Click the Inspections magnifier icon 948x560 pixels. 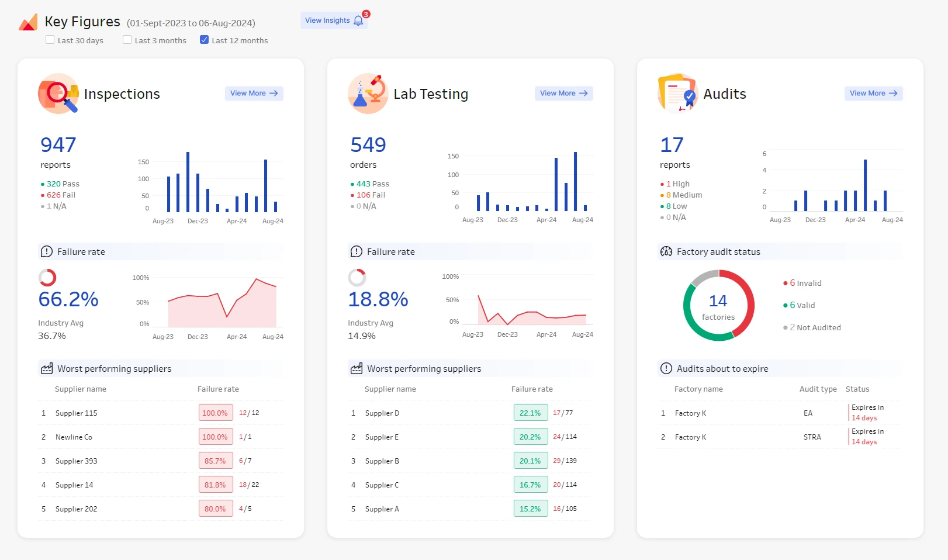coord(58,94)
